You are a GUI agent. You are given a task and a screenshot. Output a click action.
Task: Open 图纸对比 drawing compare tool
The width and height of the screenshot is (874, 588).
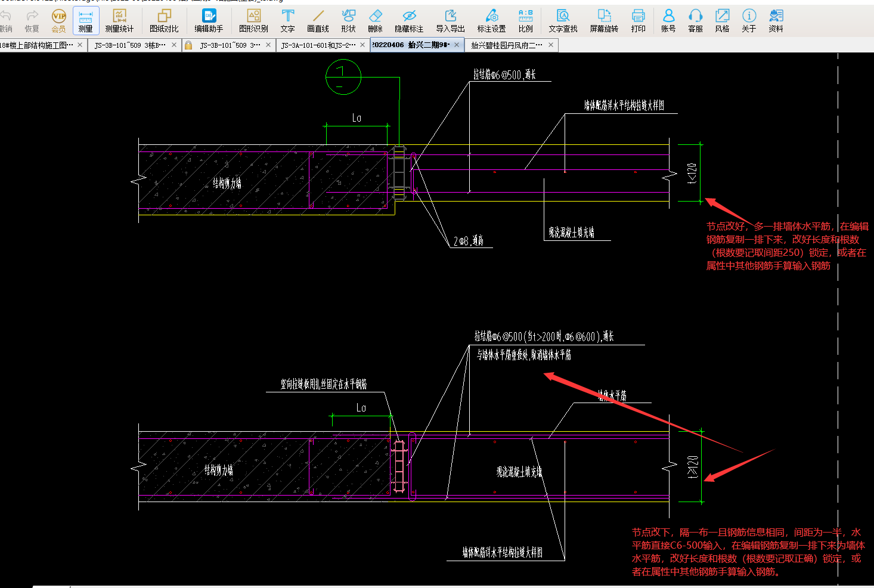(x=164, y=21)
